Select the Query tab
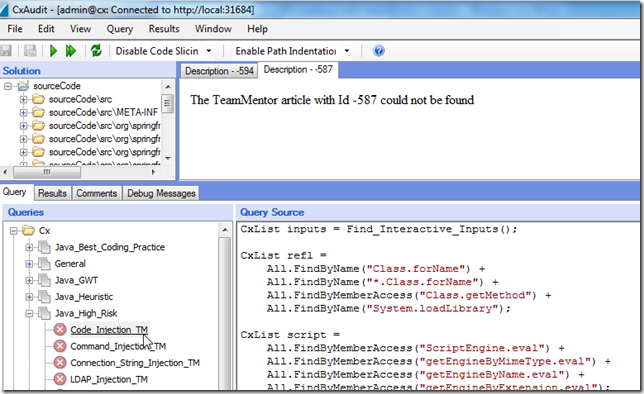This screenshot has height=394, width=644. [x=15, y=192]
